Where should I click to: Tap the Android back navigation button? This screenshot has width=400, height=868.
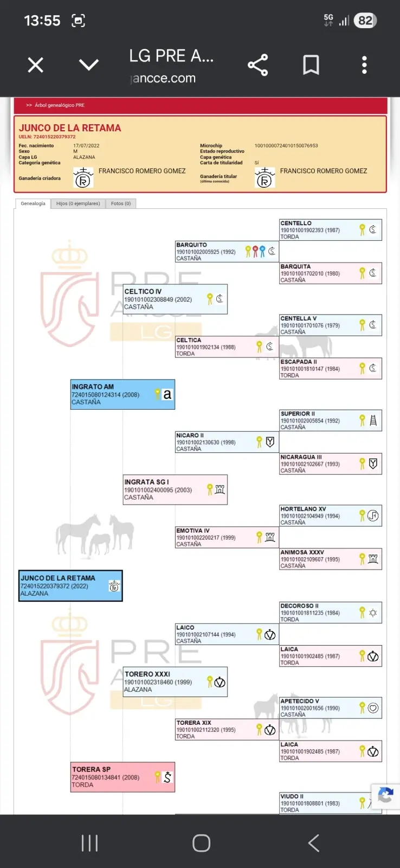pyautogui.click(x=313, y=843)
